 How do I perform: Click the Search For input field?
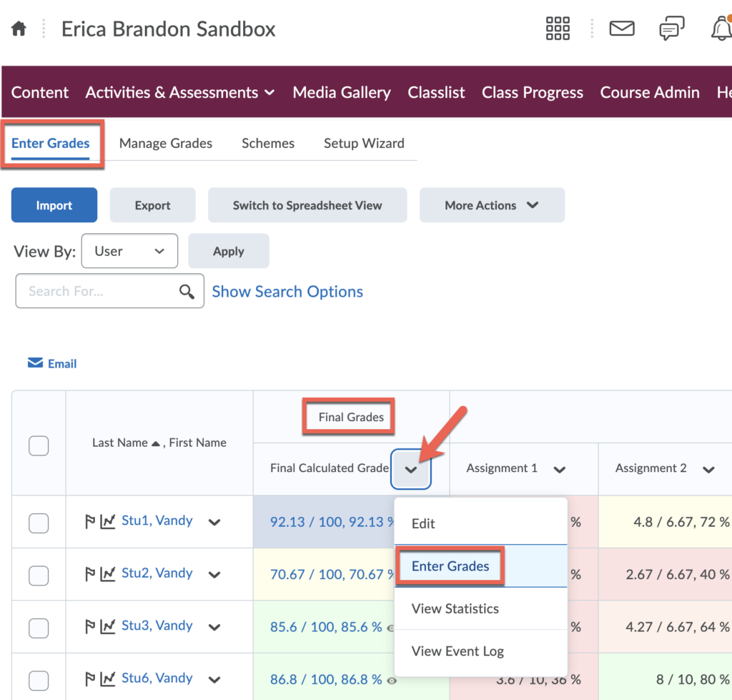pos(100,291)
